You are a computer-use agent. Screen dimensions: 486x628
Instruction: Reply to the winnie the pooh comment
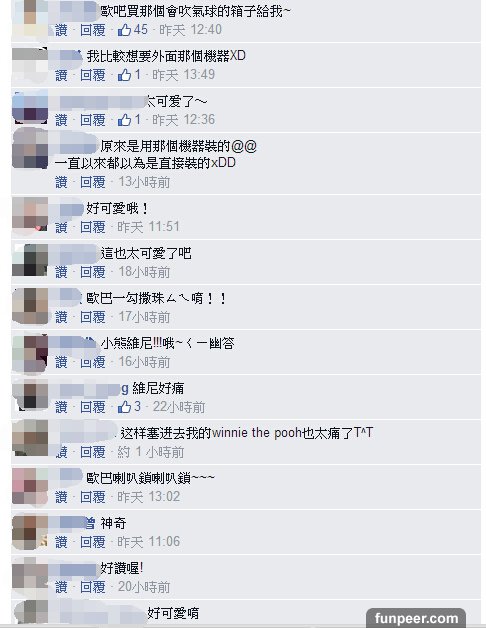[93, 452]
